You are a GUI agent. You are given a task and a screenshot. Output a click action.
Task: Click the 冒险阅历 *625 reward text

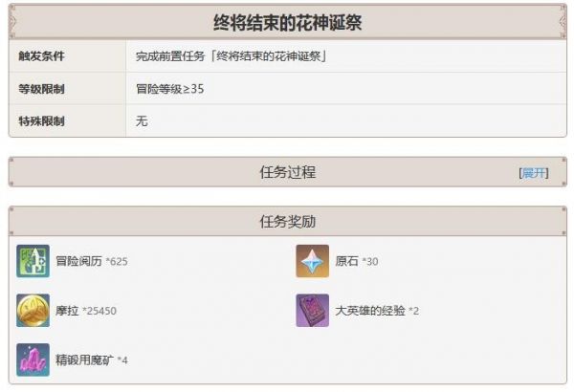(92, 261)
